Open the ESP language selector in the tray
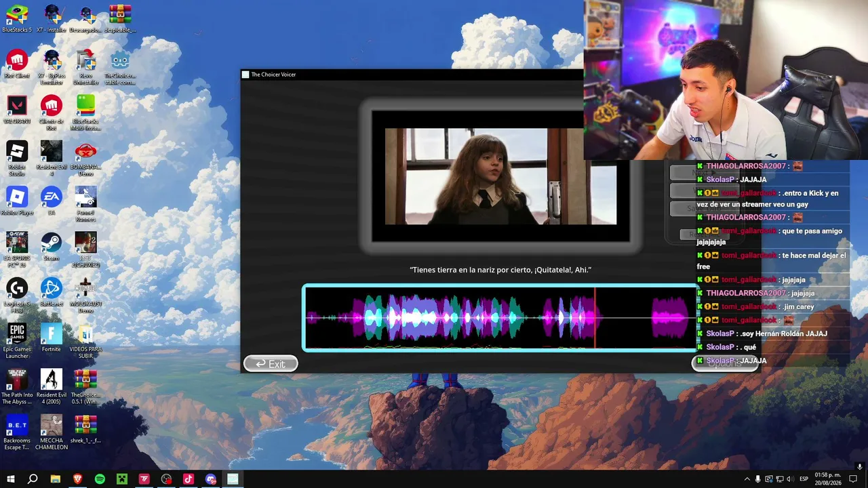This screenshot has width=868, height=488. pyautogui.click(x=804, y=479)
